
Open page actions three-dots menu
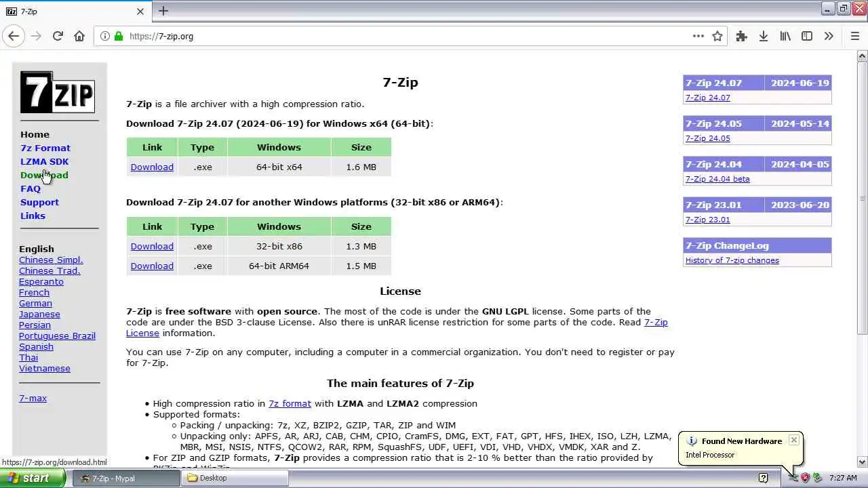tap(698, 36)
